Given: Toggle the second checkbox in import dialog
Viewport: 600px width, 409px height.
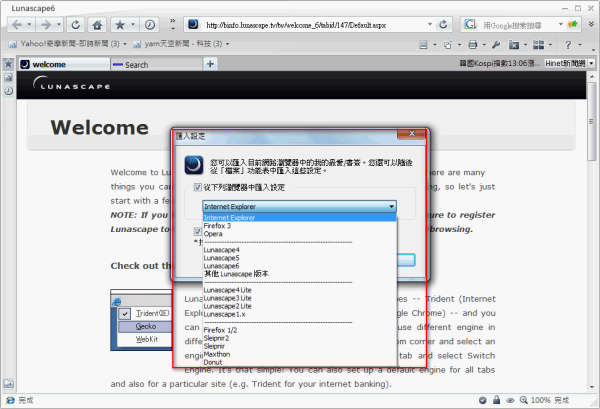Looking at the screenshot, I should pyautogui.click(x=197, y=231).
